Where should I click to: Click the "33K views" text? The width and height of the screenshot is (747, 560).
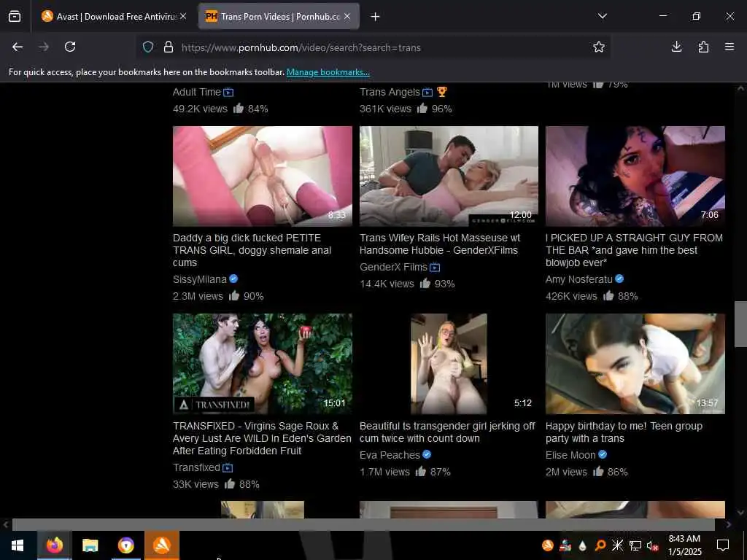point(196,485)
